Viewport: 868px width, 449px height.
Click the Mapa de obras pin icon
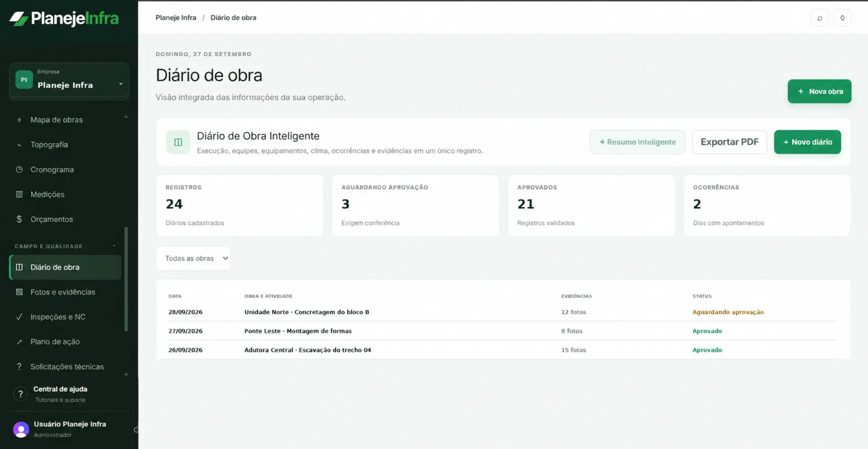pyautogui.click(x=19, y=120)
